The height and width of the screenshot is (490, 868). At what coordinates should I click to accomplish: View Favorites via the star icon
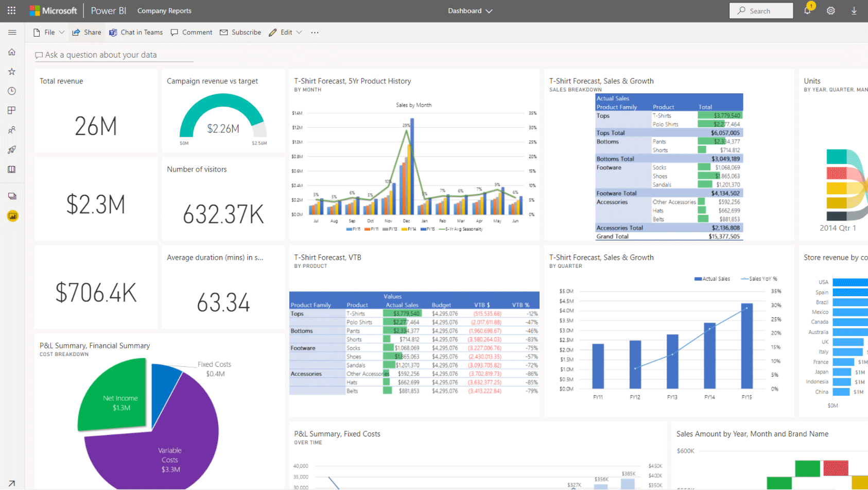click(x=11, y=71)
